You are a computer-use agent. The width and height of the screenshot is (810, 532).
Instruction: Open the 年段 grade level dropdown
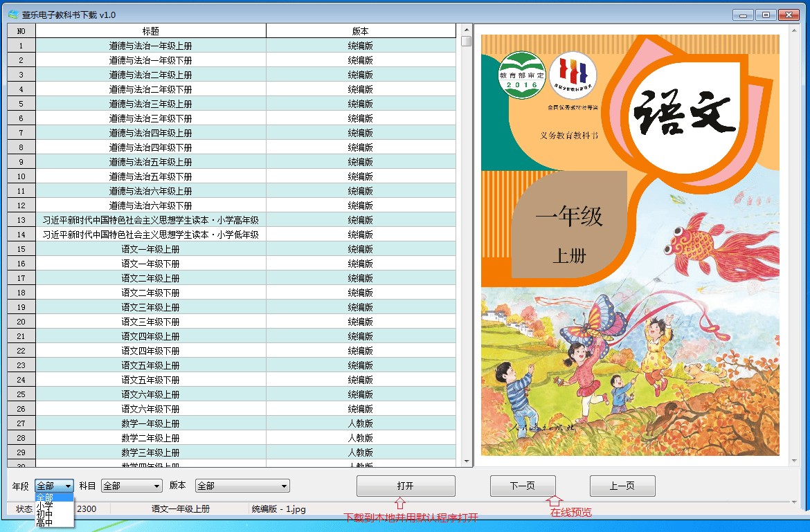pos(54,486)
